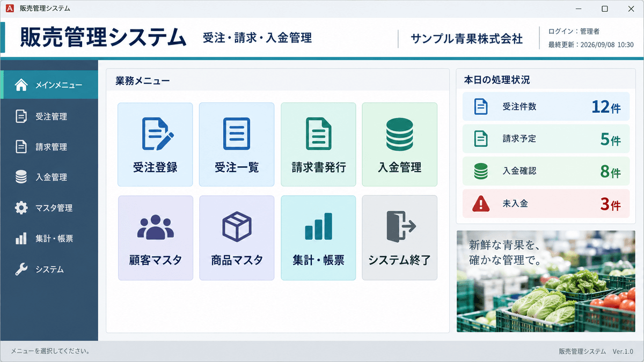Viewport: 644px width, 362px height.
Task: Select メインメニュー in the sidebar
Action: click(x=49, y=85)
